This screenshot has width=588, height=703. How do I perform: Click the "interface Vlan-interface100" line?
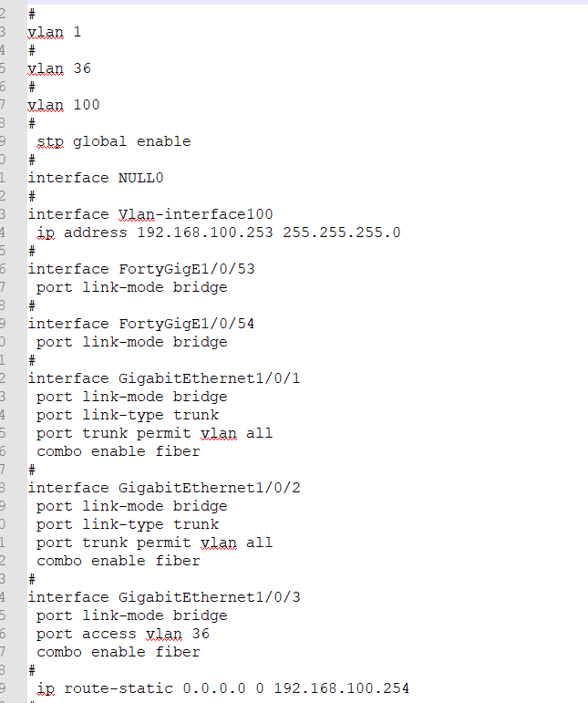150,214
